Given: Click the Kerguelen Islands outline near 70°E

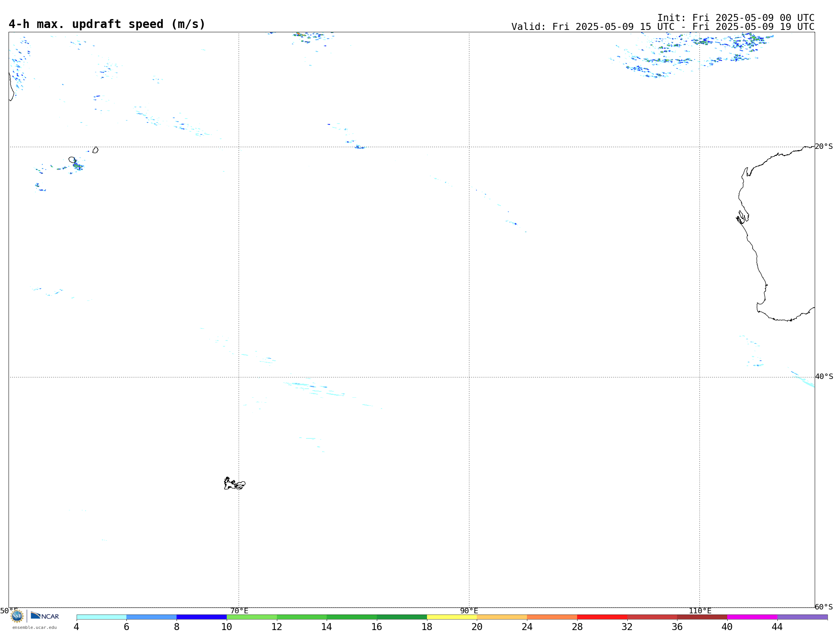Looking at the screenshot, I should coord(234,484).
